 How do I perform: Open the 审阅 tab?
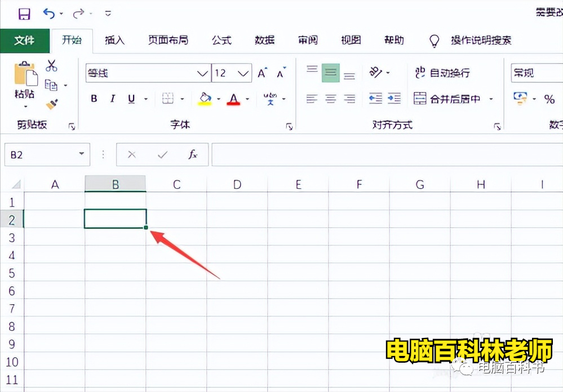308,40
